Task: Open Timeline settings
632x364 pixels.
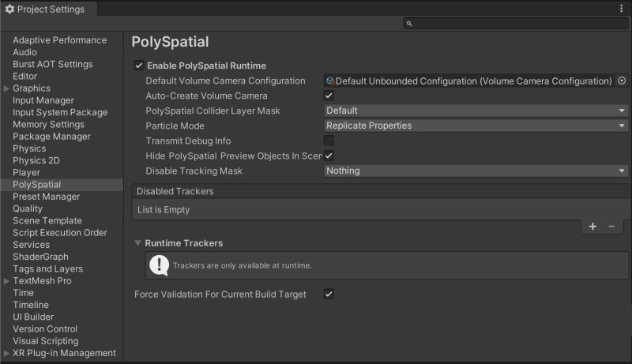Action: (31, 306)
